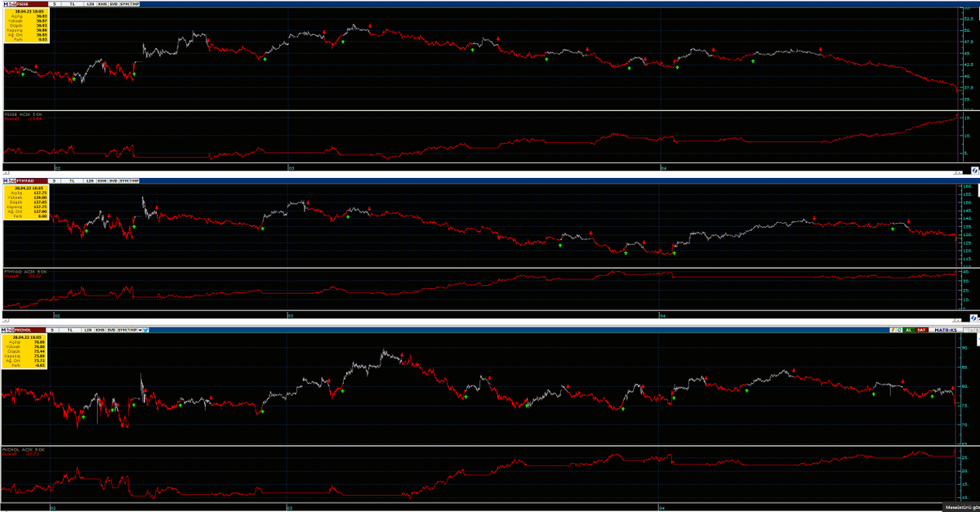Click the M menu icon of KCHOL chart
980x512 pixels.
pyautogui.click(x=4, y=330)
